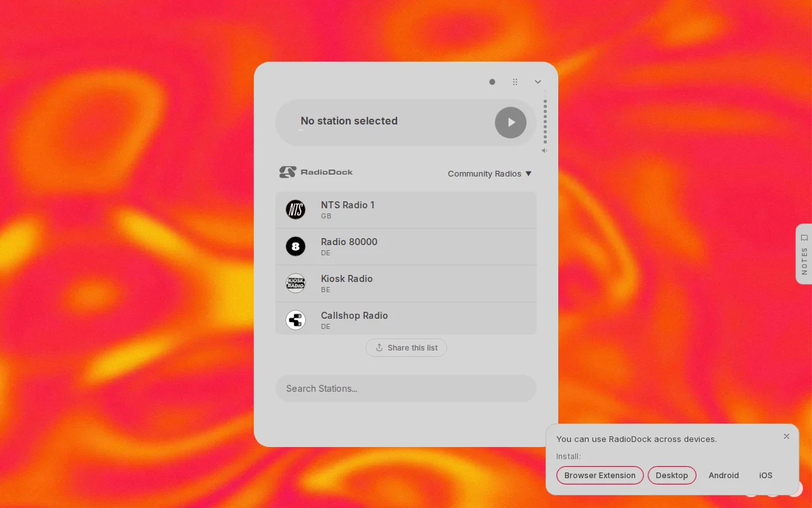Open the Android install link
The width and height of the screenshot is (812, 508).
724,475
